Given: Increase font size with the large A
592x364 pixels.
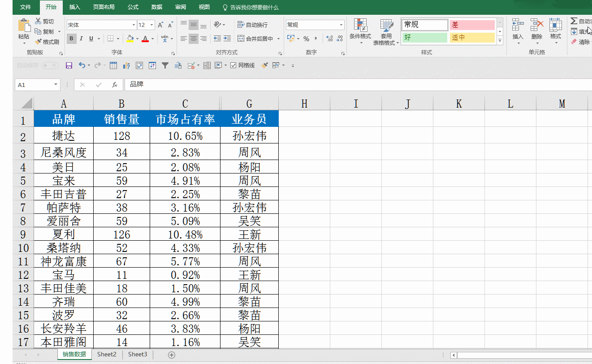Looking at the screenshot, I should pyautogui.click(x=160, y=25).
